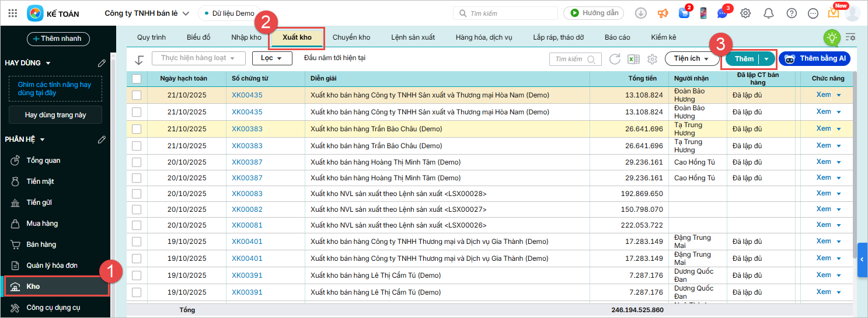Open the notification bell
Screen dimensions: 868x318
[768, 13]
